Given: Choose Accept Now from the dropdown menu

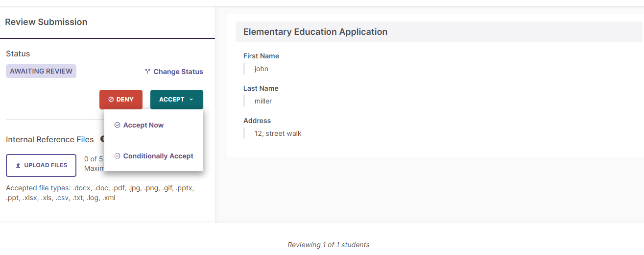Looking at the screenshot, I should tap(153, 125).
